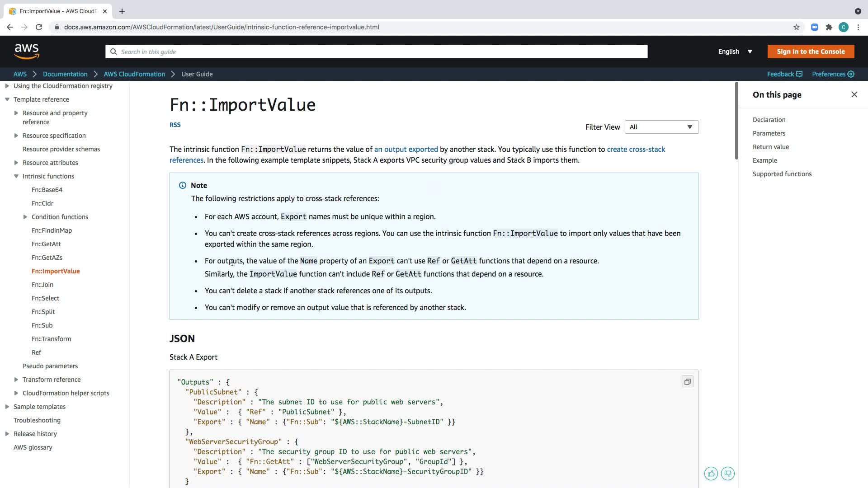Screen dimensions: 868x488
Task: Close the On this page panel
Action: click(854, 94)
